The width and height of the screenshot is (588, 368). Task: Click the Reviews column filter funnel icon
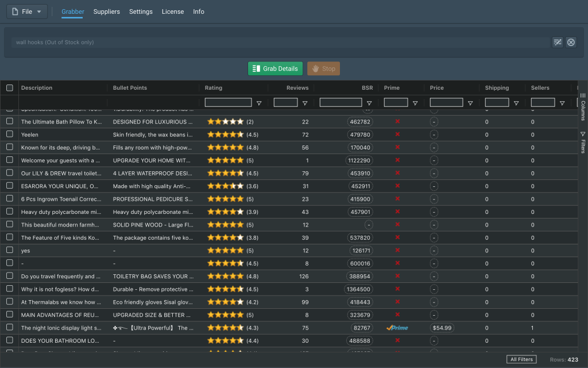[305, 103]
